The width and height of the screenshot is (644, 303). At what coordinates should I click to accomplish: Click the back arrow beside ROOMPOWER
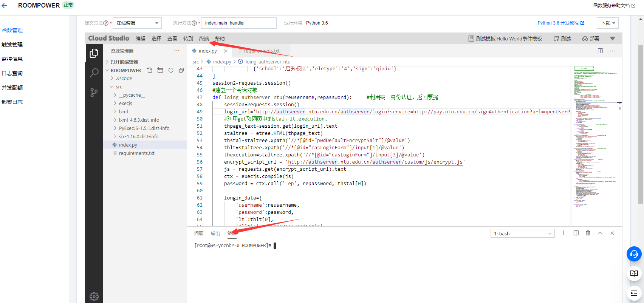pyautogui.click(x=5, y=6)
